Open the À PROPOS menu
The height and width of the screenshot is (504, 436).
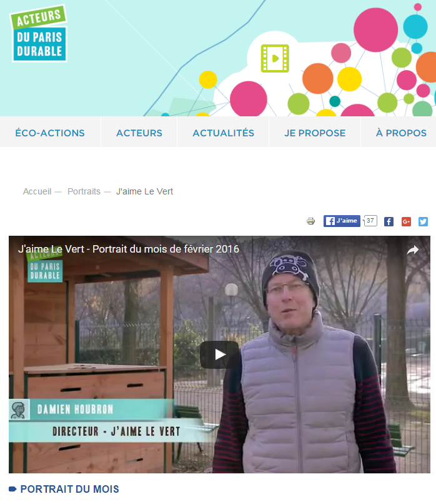[x=401, y=133]
